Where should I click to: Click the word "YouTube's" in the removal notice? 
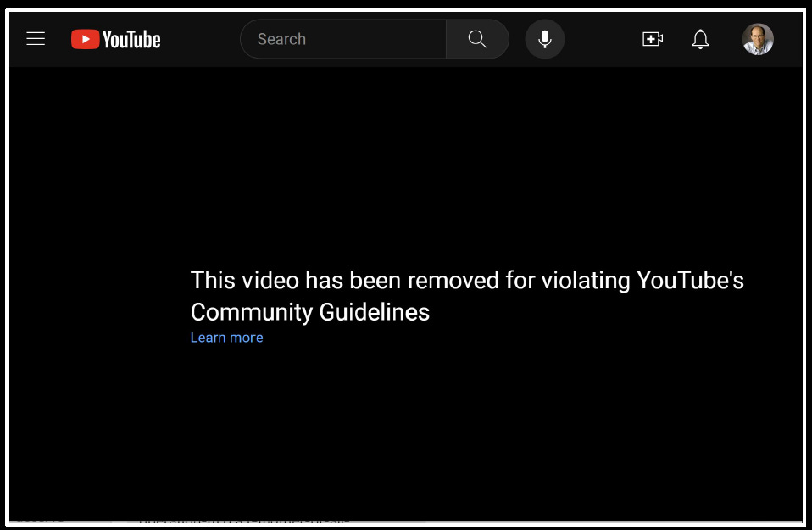[690, 281]
